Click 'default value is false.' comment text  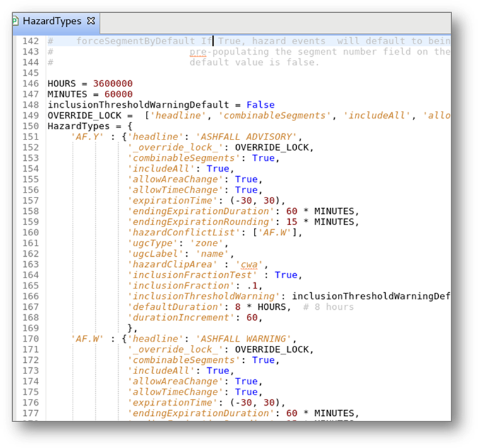(254, 62)
